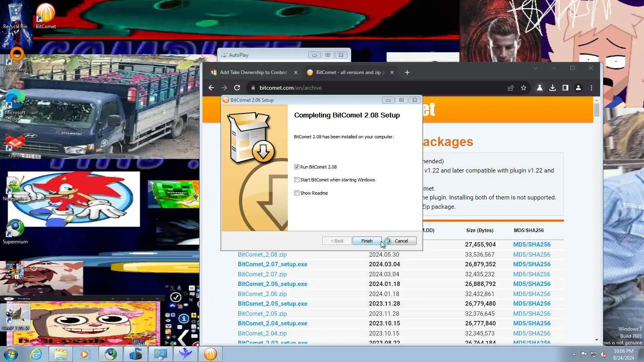The image size is (644, 362).
Task: Open Windows Media Player from the taskbar
Action: pos(85,354)
